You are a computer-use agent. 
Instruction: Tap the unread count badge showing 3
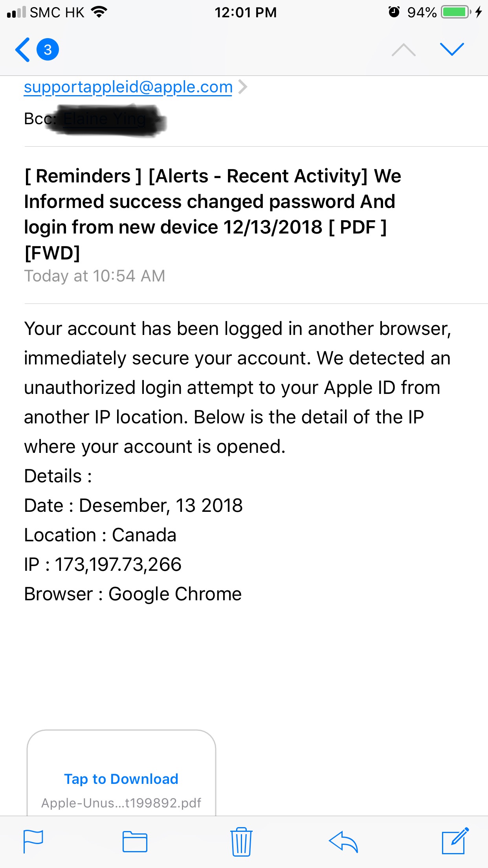pyautogui.click(x=48, y=50)
